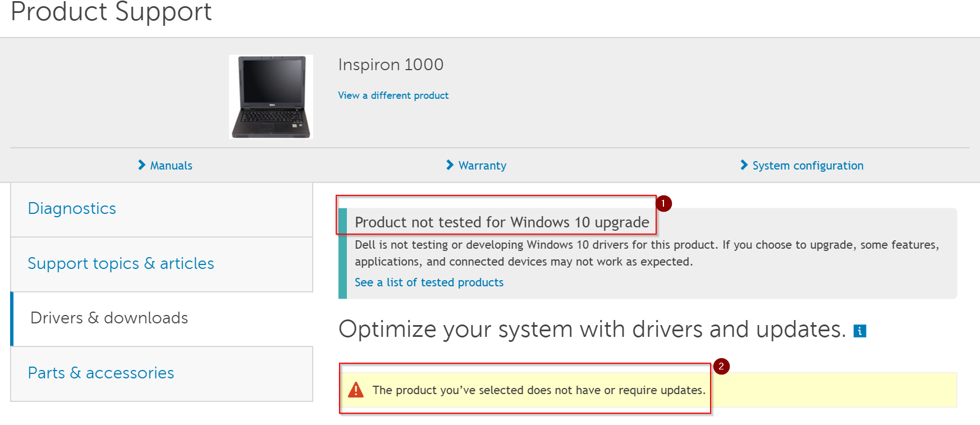This screenshot has height=425, width=980.
Task: Click 'Product not tested for Windows 10 upgrade' heading
Action: pos(502,222)
